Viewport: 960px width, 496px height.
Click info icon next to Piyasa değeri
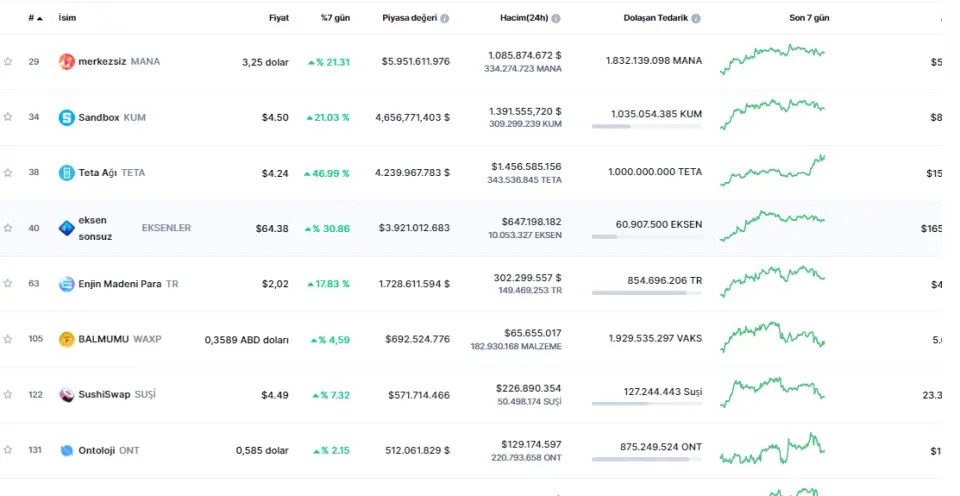pos(445,18)
